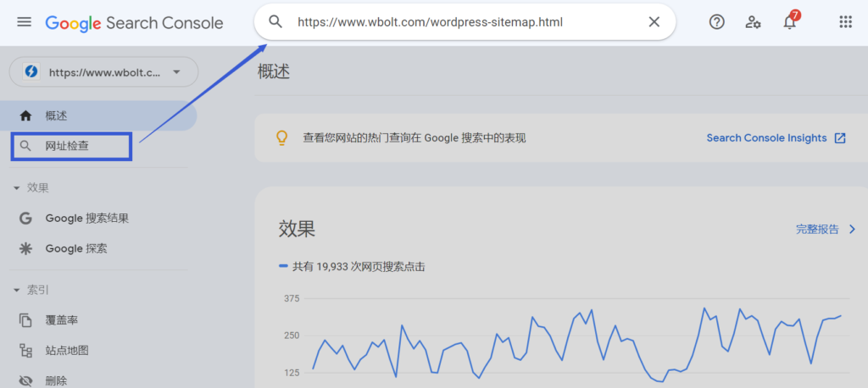Image resolution: width=868 pixels, height=388 pixels.
Task: Open Google 搜索结果 report
Action: click(87, 218)
